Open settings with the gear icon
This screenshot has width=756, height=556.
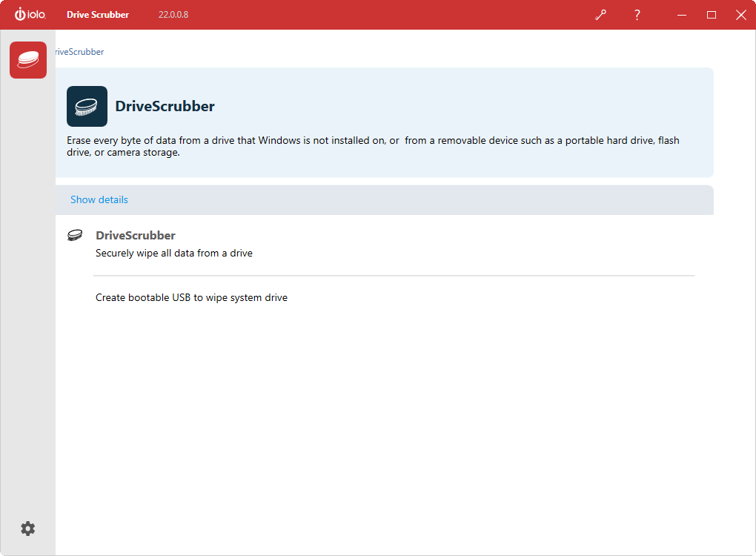(28, 529)
